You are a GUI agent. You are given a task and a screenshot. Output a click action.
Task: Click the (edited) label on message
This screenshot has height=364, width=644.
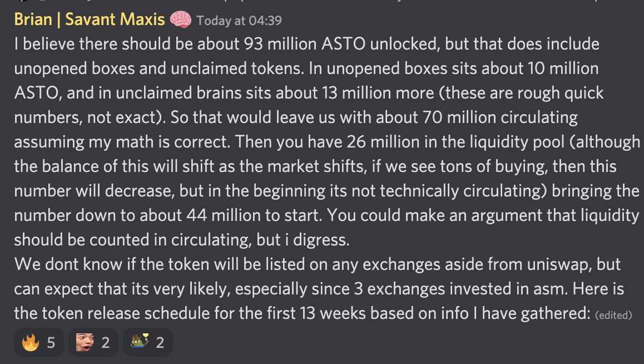[613, 315]
